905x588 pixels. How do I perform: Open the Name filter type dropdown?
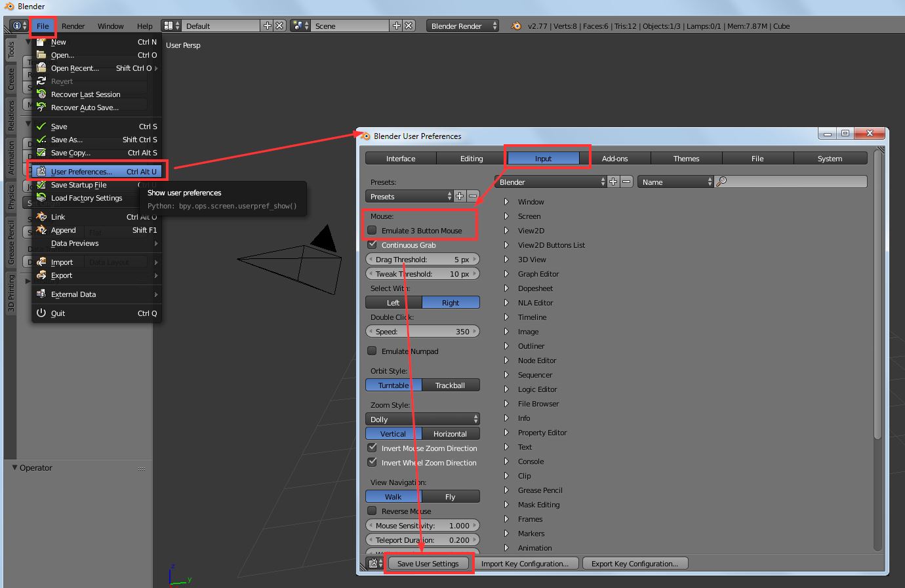(675, 182)
